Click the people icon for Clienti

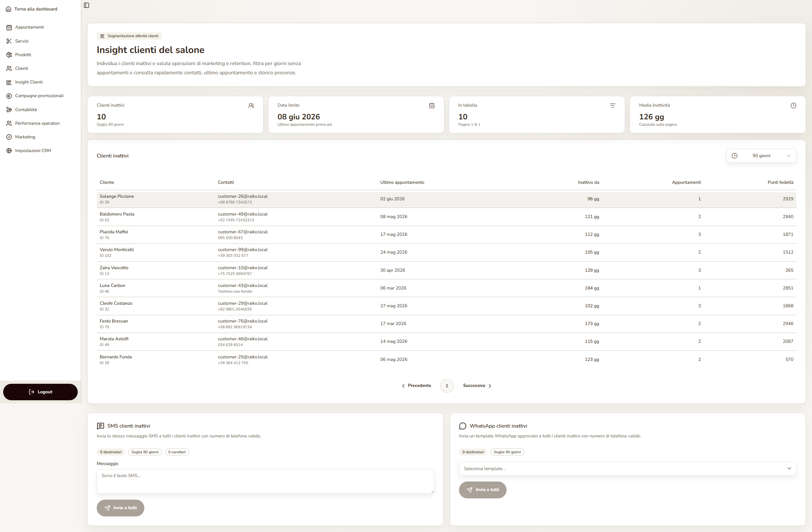coord(9,68)
